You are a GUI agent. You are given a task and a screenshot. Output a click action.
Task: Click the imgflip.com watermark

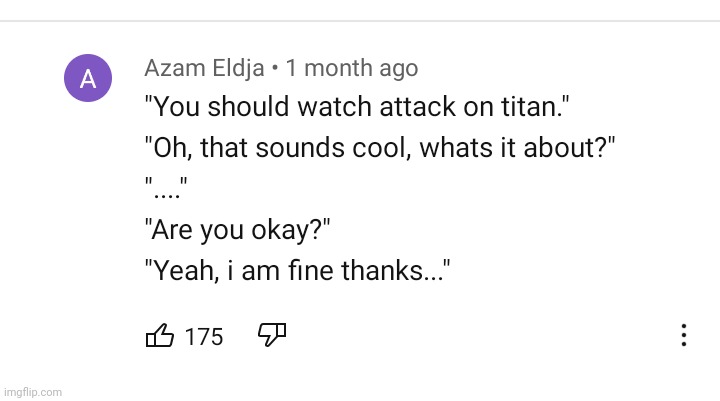coord(33,392)
